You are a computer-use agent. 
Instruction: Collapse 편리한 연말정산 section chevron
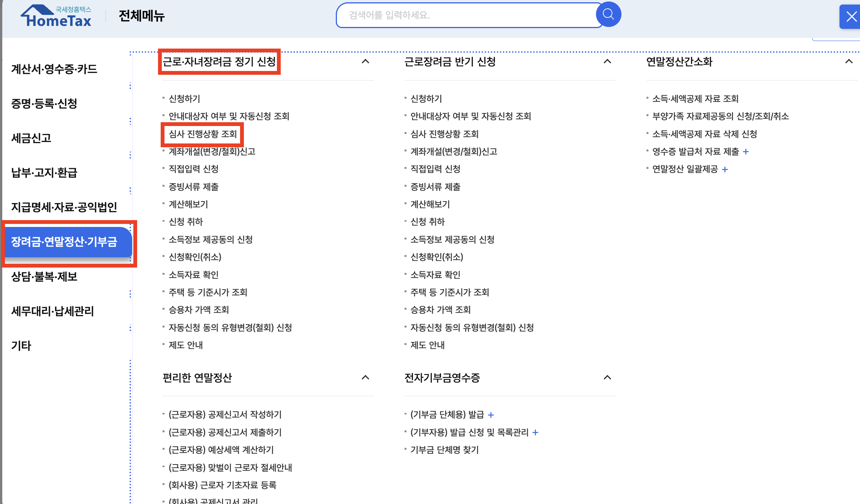click(x=365, y=378)
